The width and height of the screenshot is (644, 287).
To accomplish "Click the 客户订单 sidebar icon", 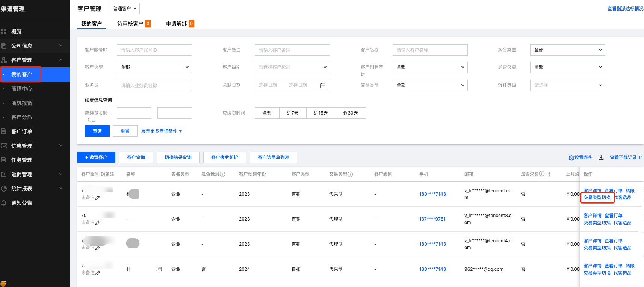I will click(4, 131).
